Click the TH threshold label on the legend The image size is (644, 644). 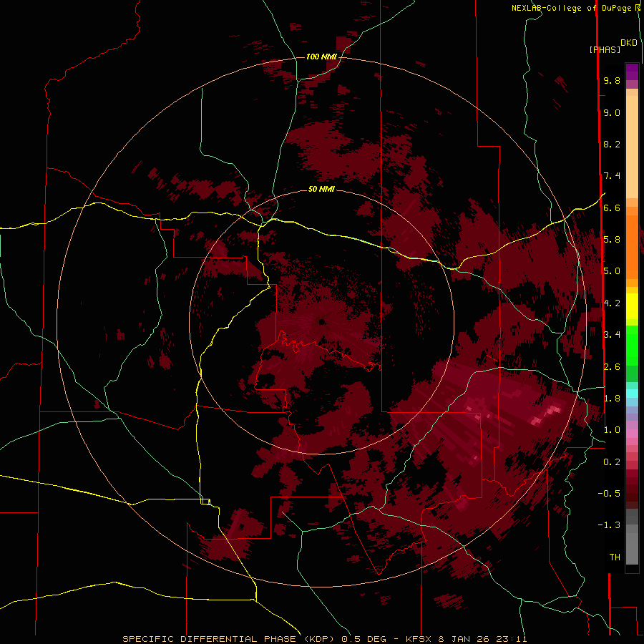(615, 557)
